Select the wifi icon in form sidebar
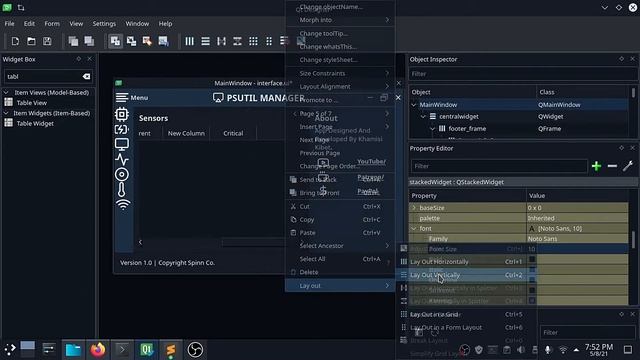Image resolution: width=640 pixels, height=360 pixels. pyautogui.click(x=123, y=204)
